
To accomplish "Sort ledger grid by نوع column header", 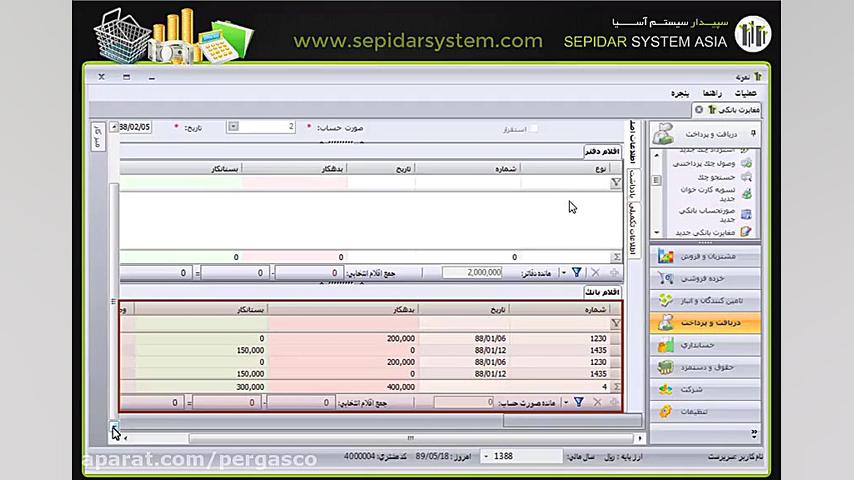I will (x=565, y=169).
